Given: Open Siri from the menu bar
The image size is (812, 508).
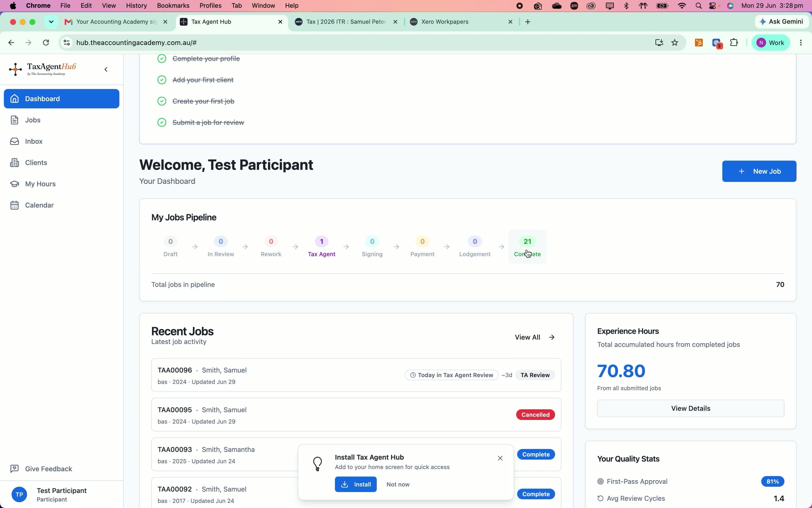Looking at the screenshot, I should tap(730, 6).
